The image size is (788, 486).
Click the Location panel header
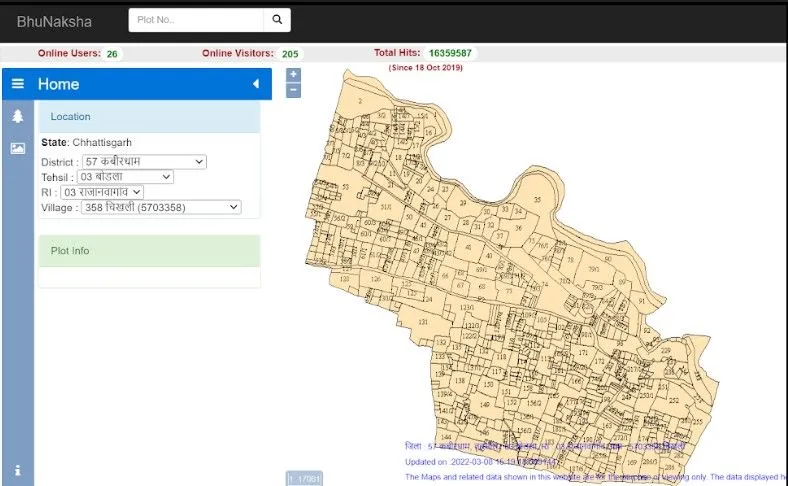[149, 117]
